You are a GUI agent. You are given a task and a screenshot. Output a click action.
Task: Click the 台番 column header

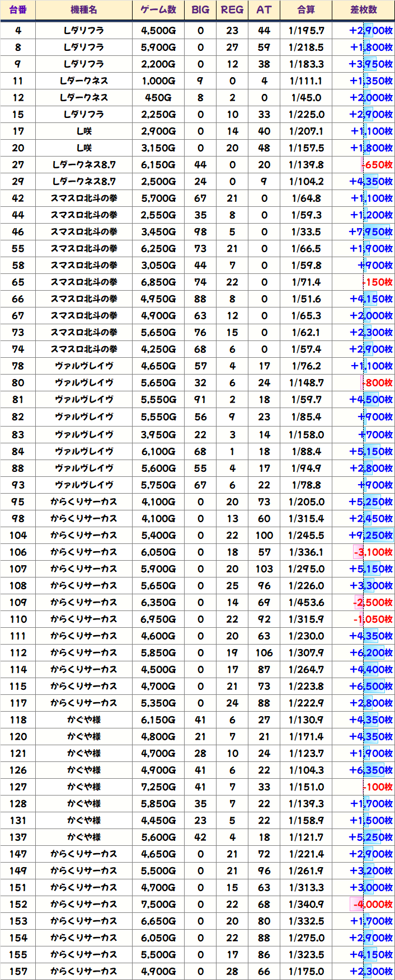(18, 10)
